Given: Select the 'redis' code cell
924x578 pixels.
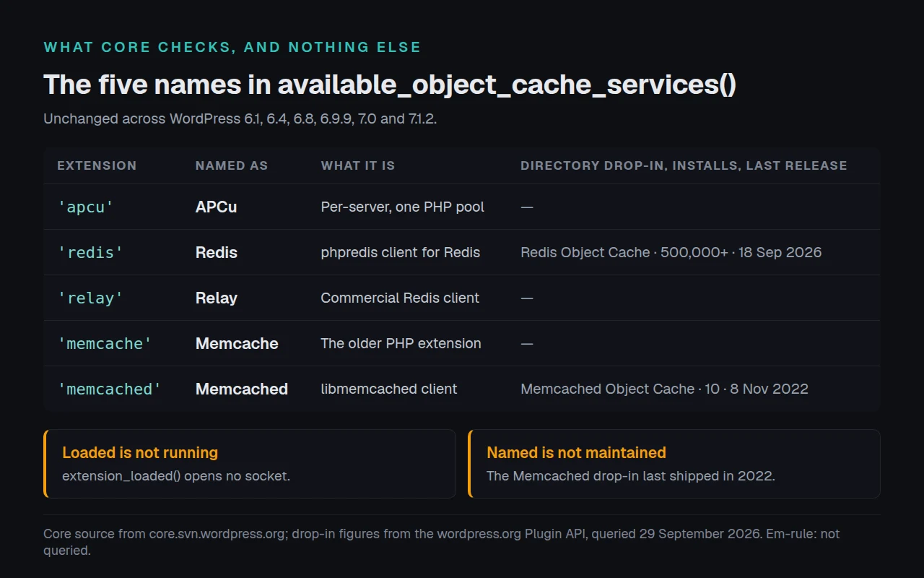Looking at the screenshot, I should [x=90, y=252].
